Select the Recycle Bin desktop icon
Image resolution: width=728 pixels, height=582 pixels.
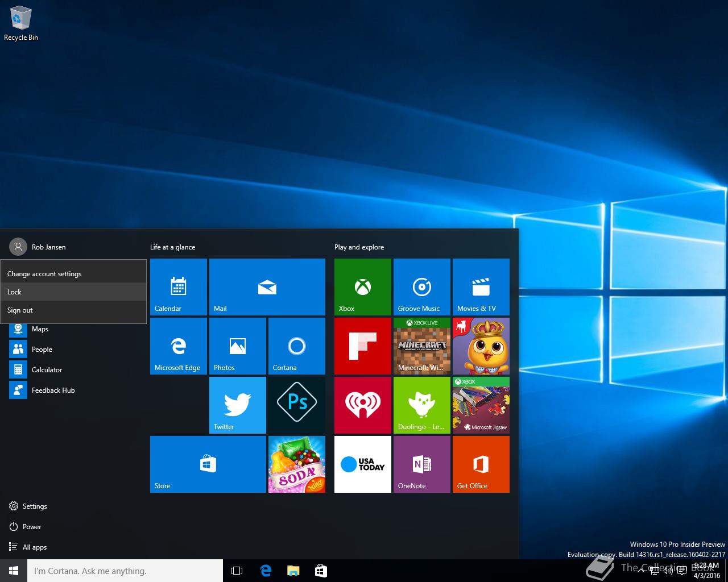(21, 24)
